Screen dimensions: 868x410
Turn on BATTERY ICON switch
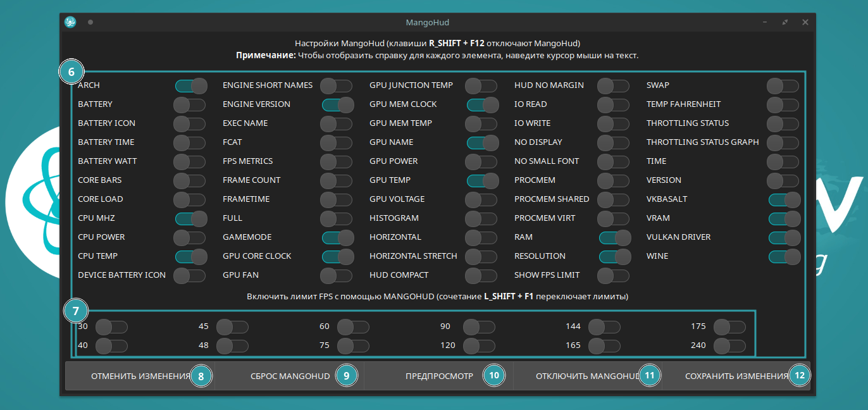[190, 123]
